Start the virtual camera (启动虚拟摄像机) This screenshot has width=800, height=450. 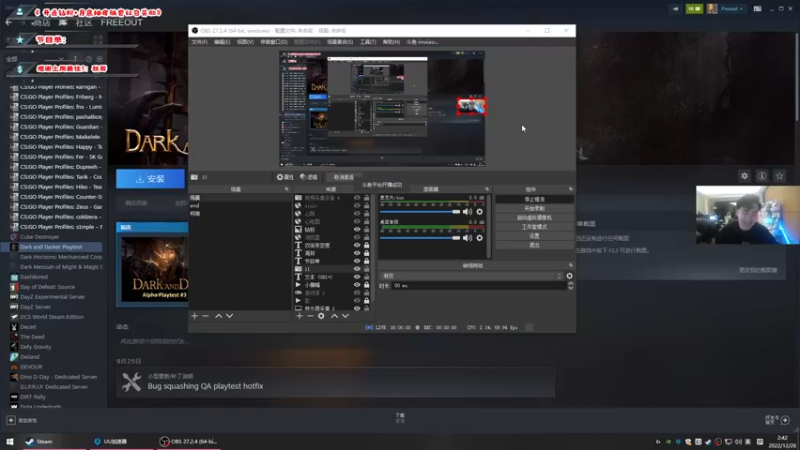pyautogui.click(x=534, y=218)
